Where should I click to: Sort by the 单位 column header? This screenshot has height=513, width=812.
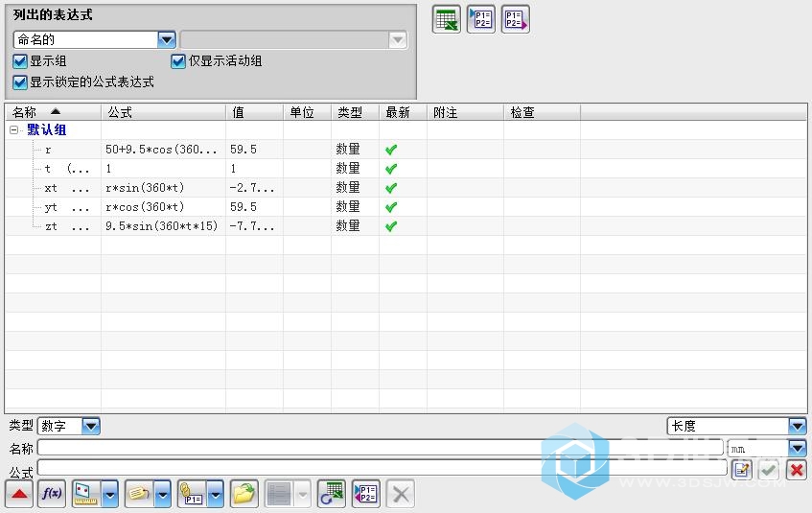coord(308,112)
